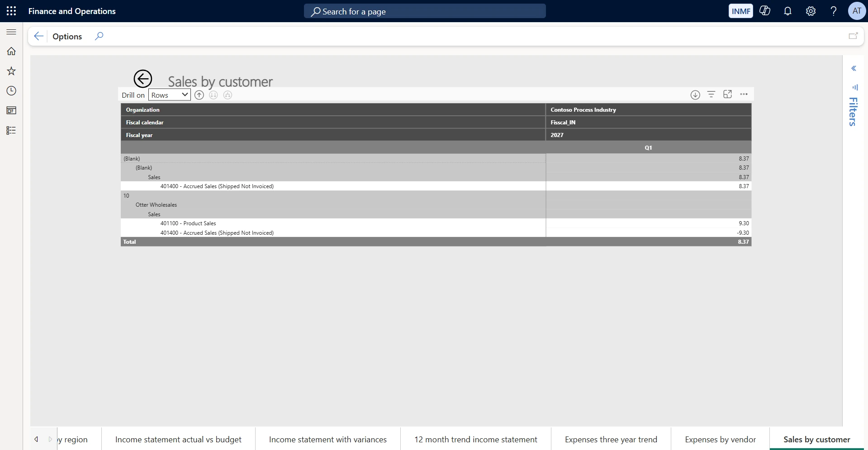The image size is (868, 450).
Task: Drill up using the up-arrow circle
Action: (199, 95)
